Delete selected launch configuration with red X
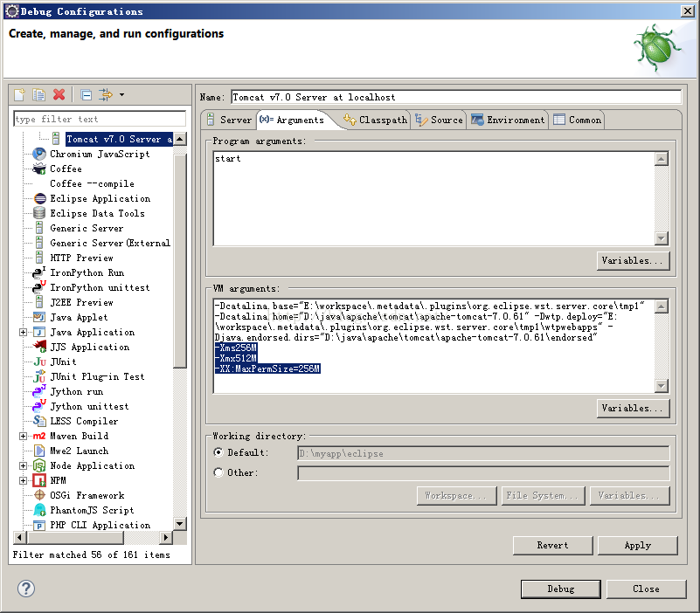Image resolution: width=700 pixels, height=613 pixels. (59, 94)
